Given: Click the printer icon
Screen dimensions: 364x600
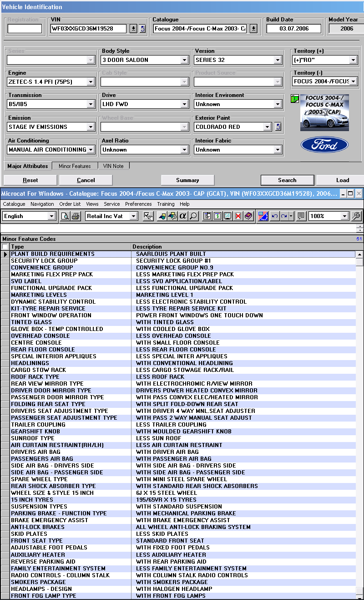Looking at the screenshot, I should coord(76,216).
